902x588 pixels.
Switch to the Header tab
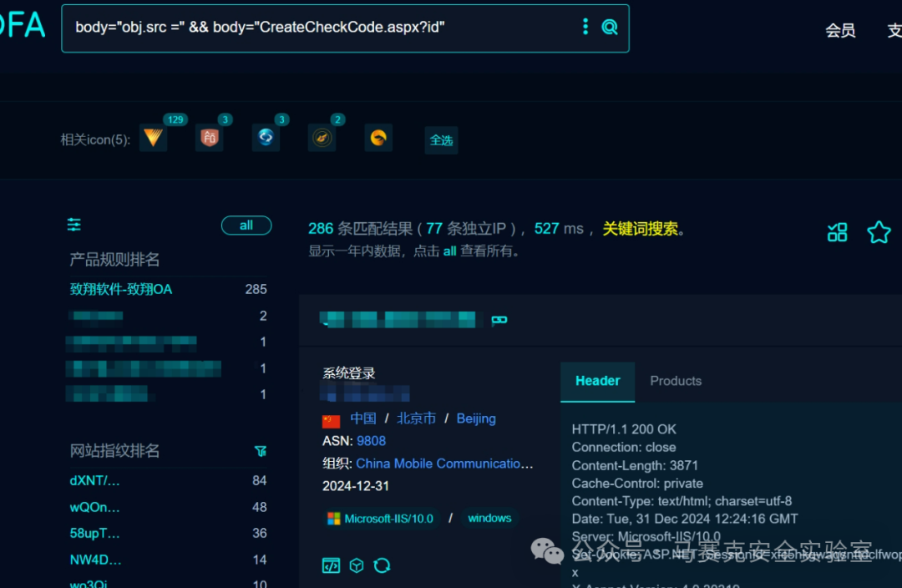click(x=598, y=381)
